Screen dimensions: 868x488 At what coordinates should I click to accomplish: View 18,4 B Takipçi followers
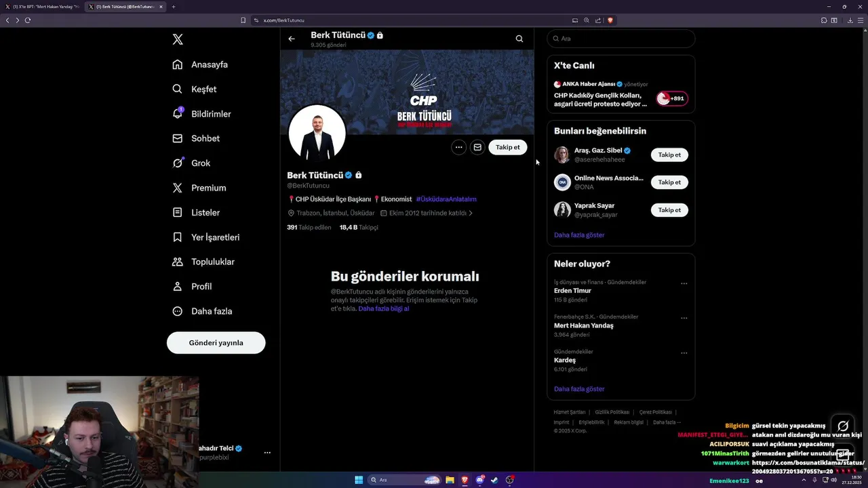tap(359, 227)
